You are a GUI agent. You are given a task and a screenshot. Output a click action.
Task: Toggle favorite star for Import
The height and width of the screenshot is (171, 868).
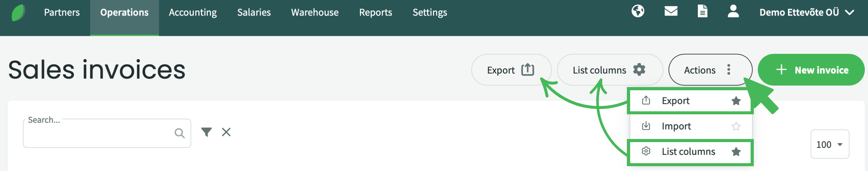click(736, 126)
